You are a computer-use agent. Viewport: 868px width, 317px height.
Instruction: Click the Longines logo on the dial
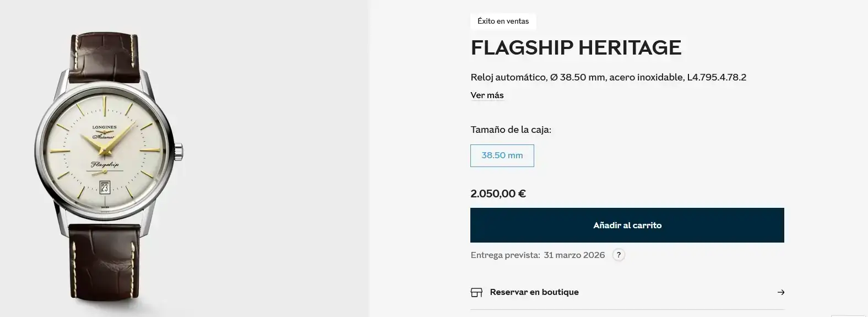104,127
